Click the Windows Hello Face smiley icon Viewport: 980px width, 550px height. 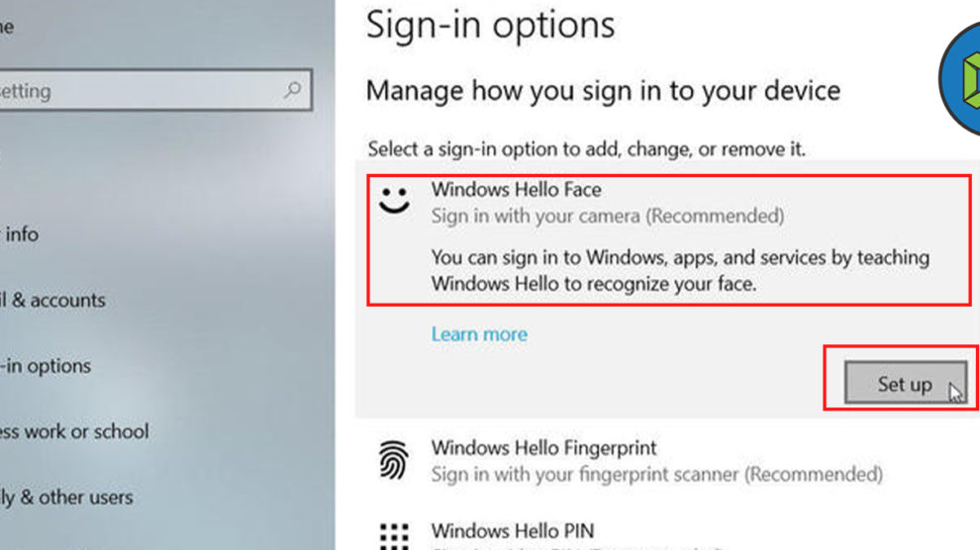pos(395,199)
